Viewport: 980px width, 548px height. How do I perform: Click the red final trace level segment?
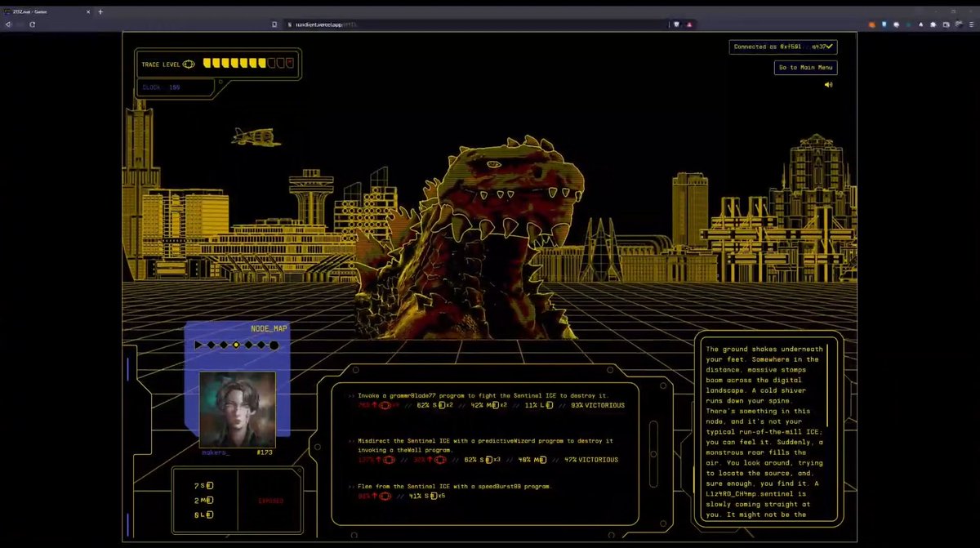[290, 63]
